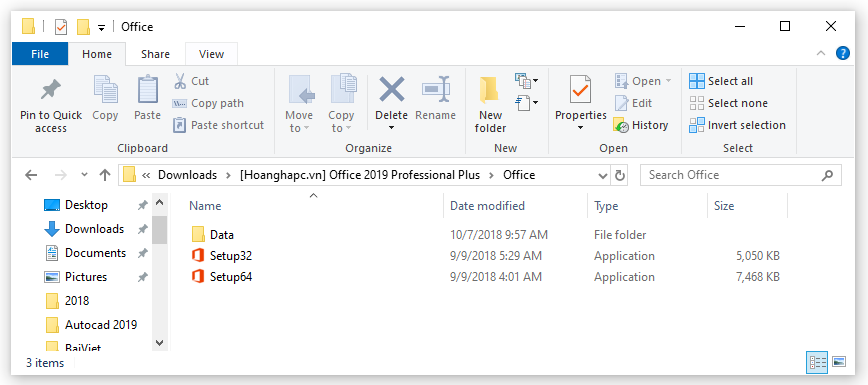This screenshot has height=385, width=868.
Task: Switch to the Details view layout
Action: (817, 362)
